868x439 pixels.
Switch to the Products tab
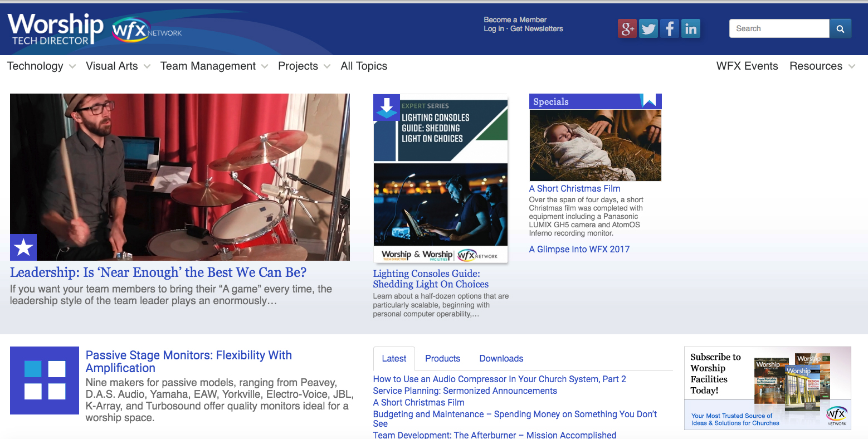442,359
